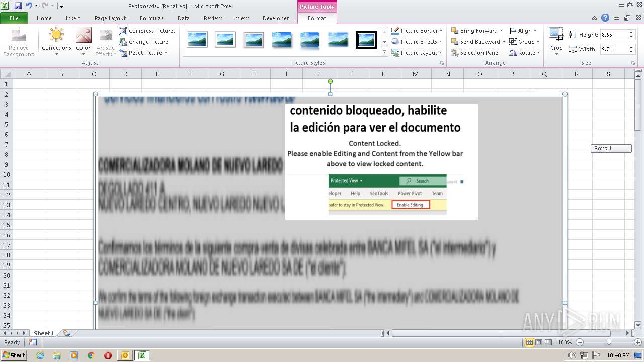Click the zoom slider handle

[609, 342]
